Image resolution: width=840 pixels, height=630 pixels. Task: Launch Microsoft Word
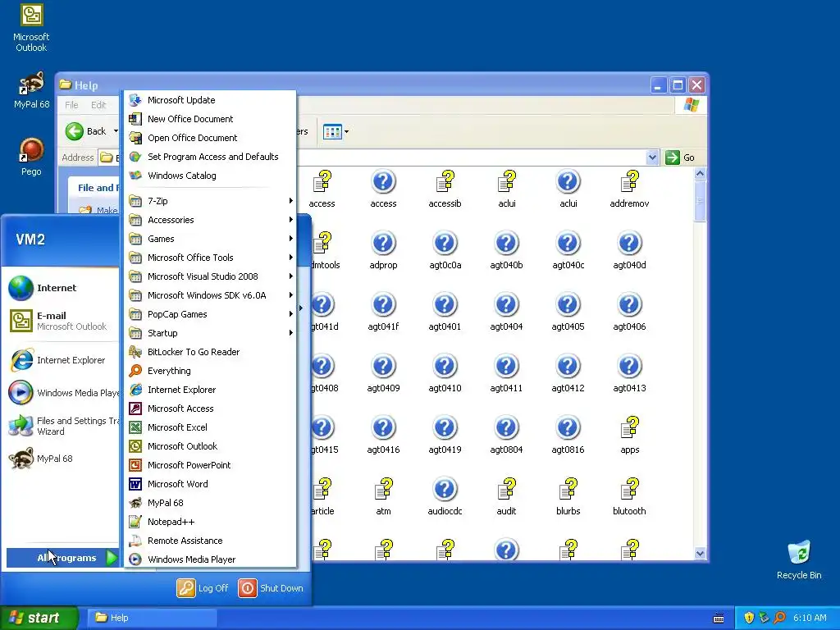pyautogui.click(x=210, y=484)
